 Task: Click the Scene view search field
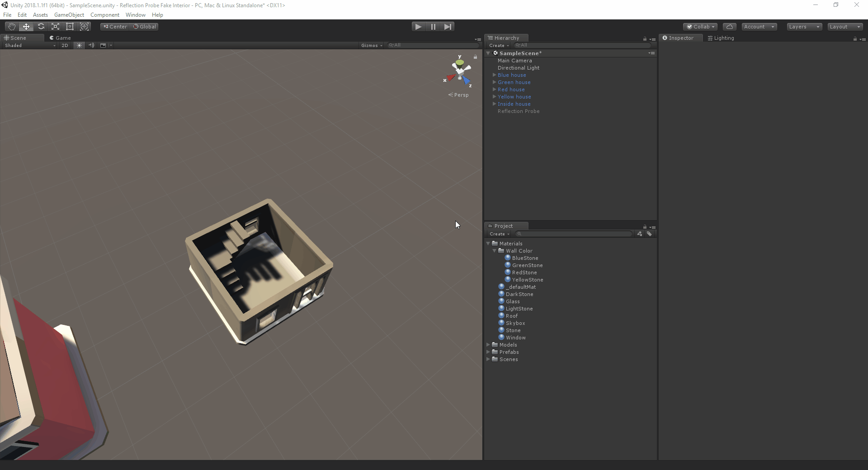(x=433, y=45)
